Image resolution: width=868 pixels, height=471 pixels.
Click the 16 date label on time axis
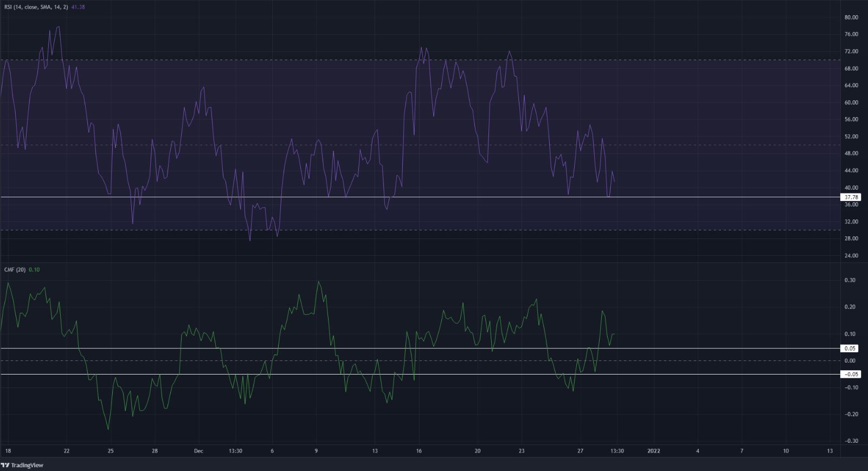click(419, 450)
